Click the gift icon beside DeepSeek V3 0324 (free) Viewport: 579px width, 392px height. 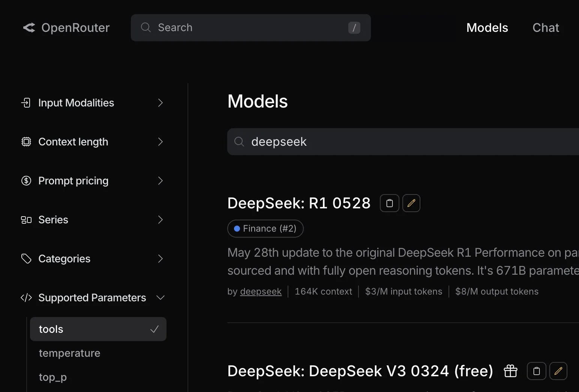510,371
